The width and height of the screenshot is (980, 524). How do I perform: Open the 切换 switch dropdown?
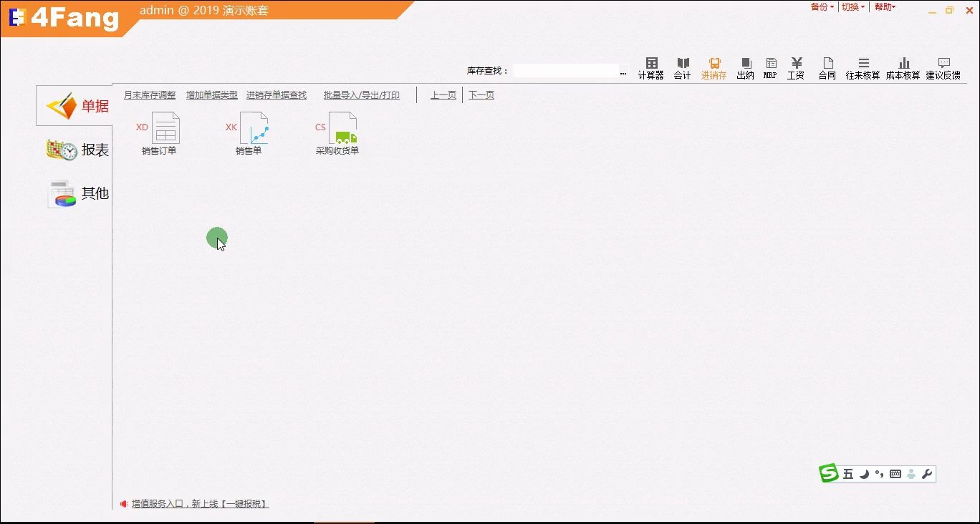(852, 6)
